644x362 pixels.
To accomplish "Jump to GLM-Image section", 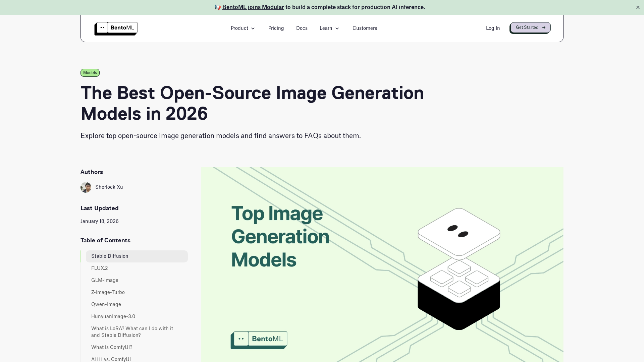I will pos(105,280).
